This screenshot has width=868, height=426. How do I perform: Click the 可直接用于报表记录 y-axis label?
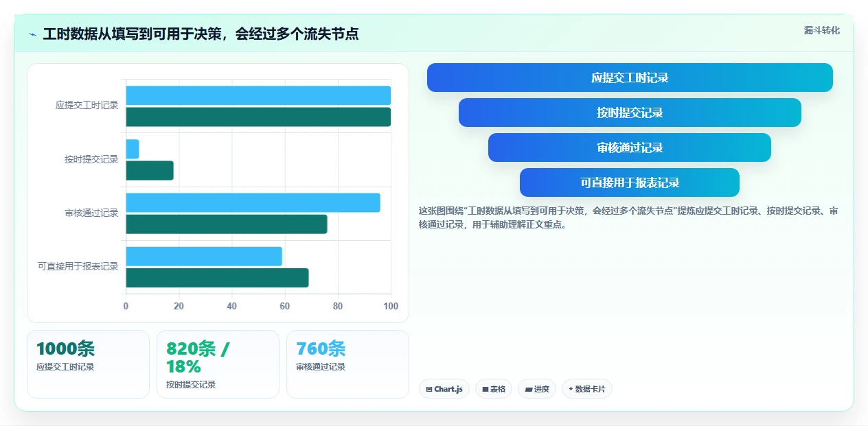(78, 266)
